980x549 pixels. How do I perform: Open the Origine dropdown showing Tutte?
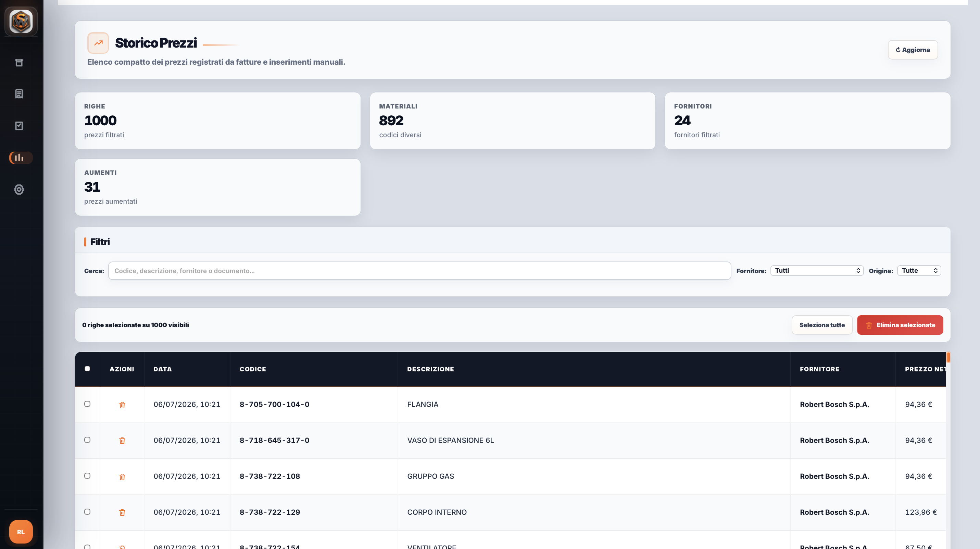tap(919, 271)
